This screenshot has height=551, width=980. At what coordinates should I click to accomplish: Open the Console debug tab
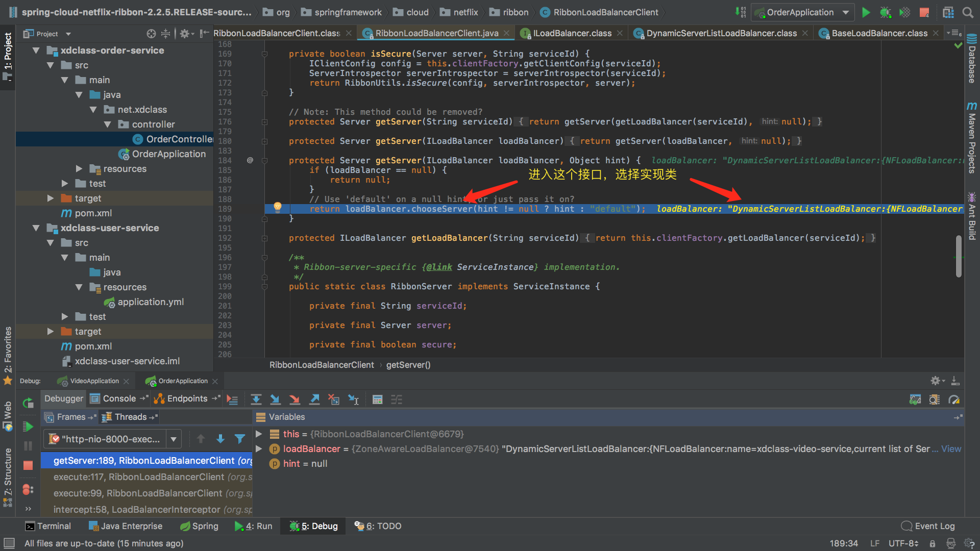119,399
